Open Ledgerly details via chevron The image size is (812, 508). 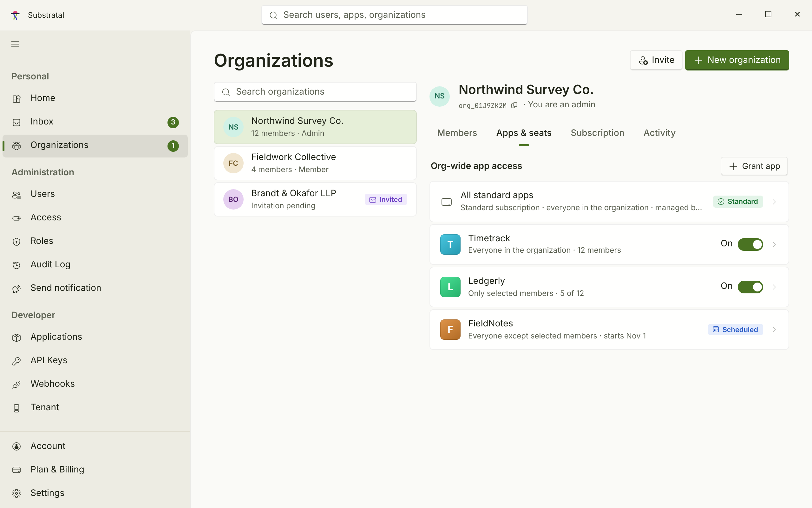pos(774,287)
